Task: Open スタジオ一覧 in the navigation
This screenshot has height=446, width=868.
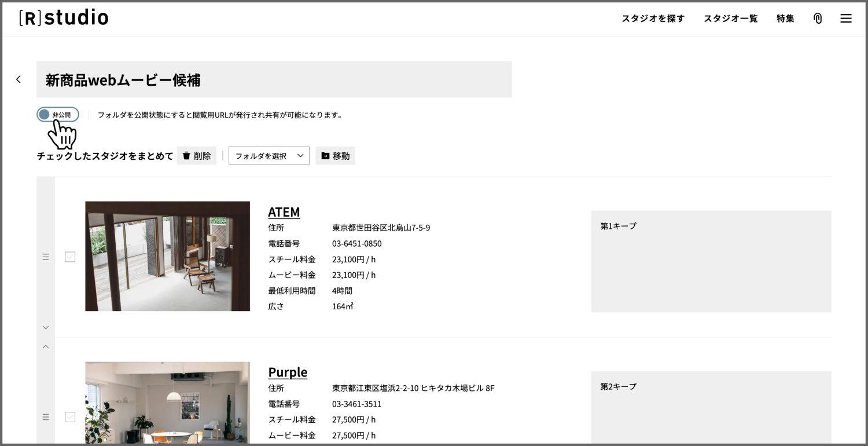Action: [x=730, y=19]
